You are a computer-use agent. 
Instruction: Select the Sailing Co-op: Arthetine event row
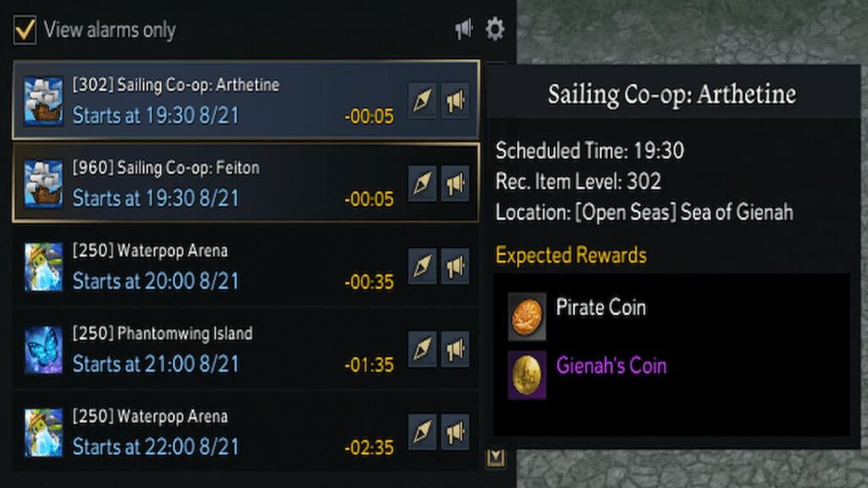coord(212,100)
